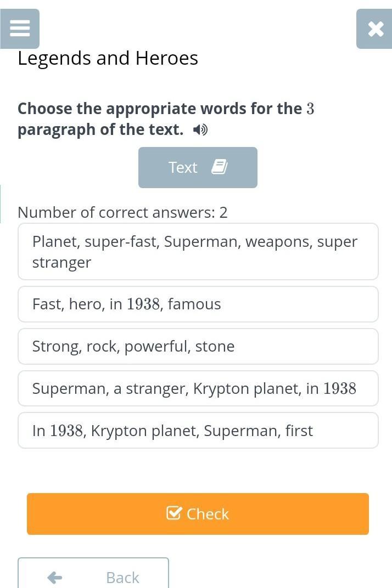Viewport: 392px width, 588px height.
Task: Click the left arrow icon on Back
Action: [x=55, y=577]
